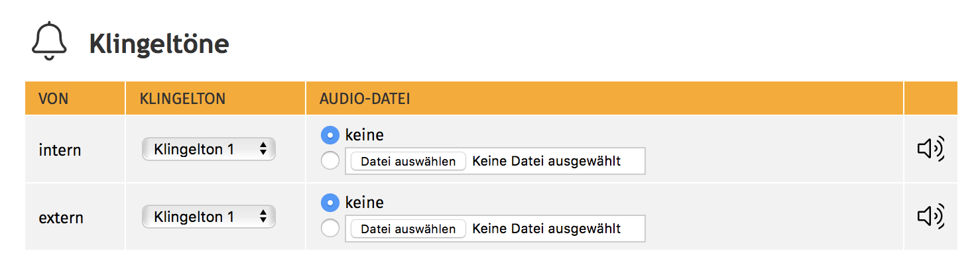Click 'Keine Datei ausgewählt' text in extern row
This screenshot has height=265, width=980.
pos(546,229)
